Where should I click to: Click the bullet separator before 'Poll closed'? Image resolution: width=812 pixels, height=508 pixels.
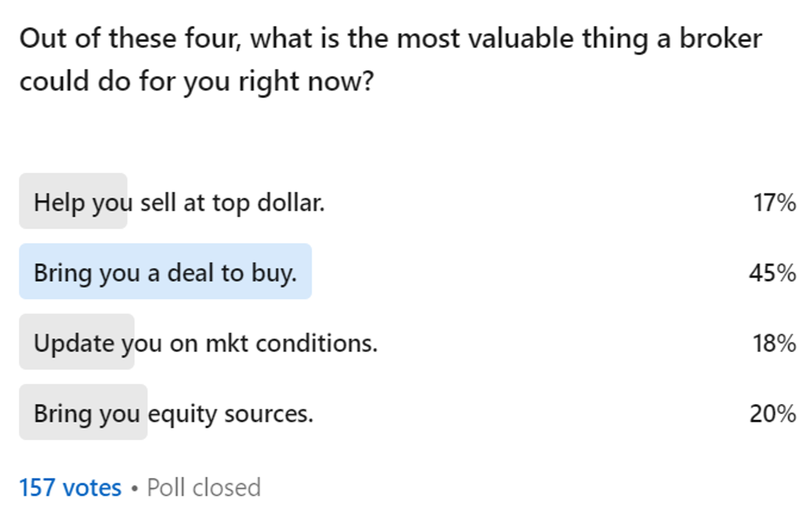[x=134, y=488]
